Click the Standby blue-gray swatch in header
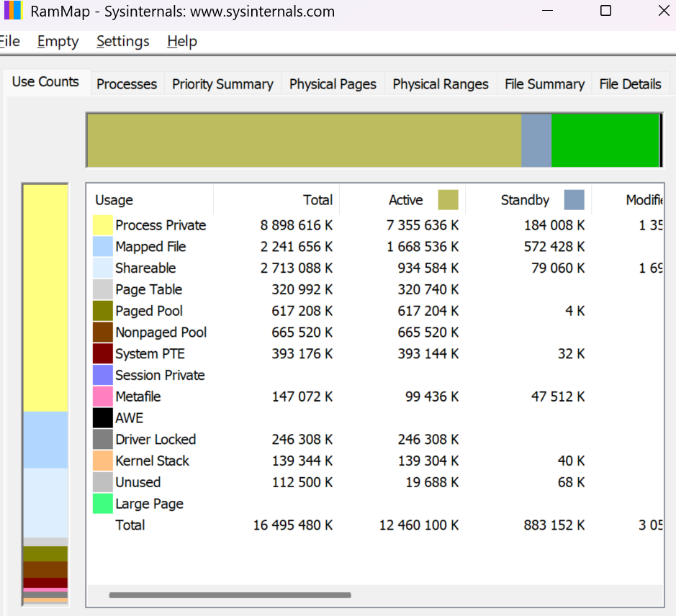The width and height of the screenshot is (676, 616). (574, 200)
